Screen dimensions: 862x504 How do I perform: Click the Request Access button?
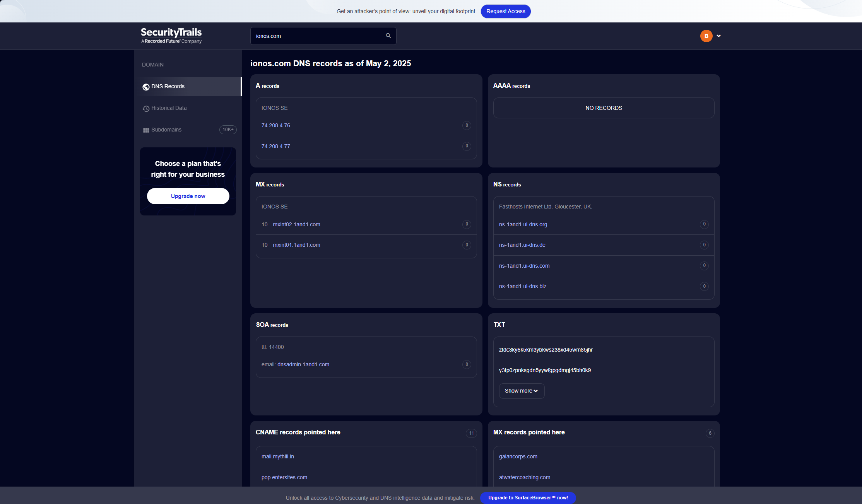(x=506, y=11)
